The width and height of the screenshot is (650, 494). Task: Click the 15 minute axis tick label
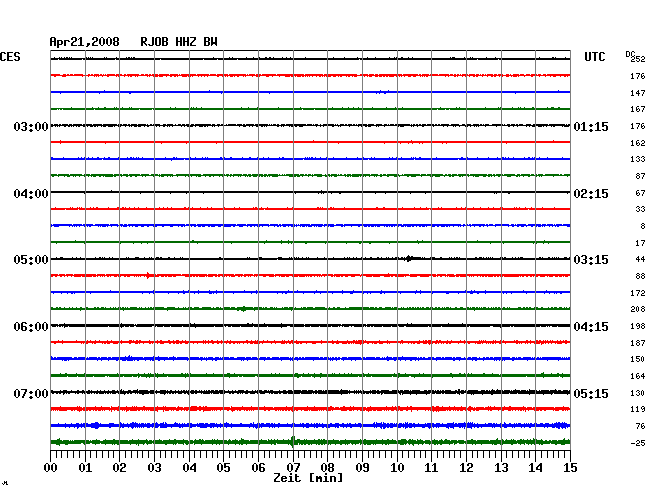(x=570, y=468)
